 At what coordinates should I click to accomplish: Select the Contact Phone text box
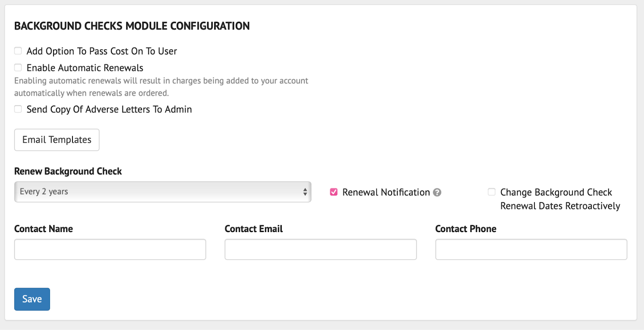(x=531, y=249)
